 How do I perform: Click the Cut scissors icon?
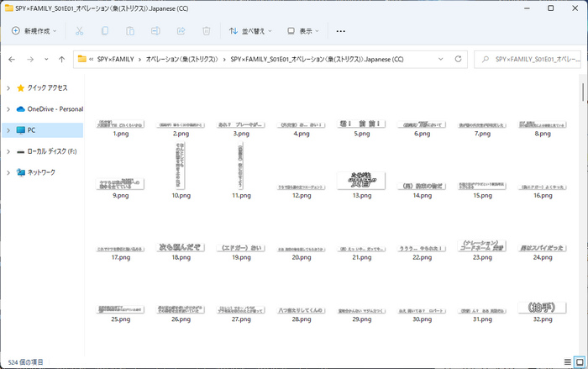(79, 31)
